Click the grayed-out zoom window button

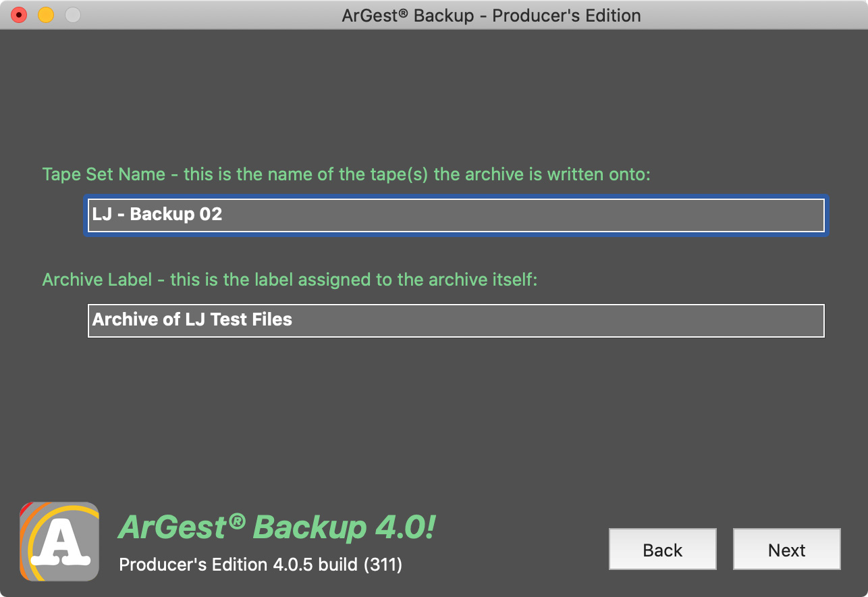73,15
